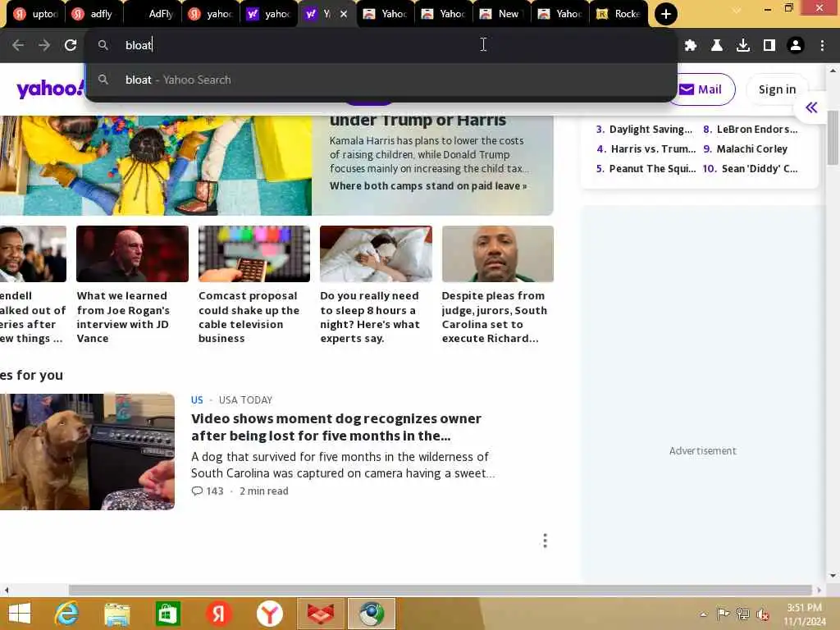Click the Yahoo logo

[50, 89]
